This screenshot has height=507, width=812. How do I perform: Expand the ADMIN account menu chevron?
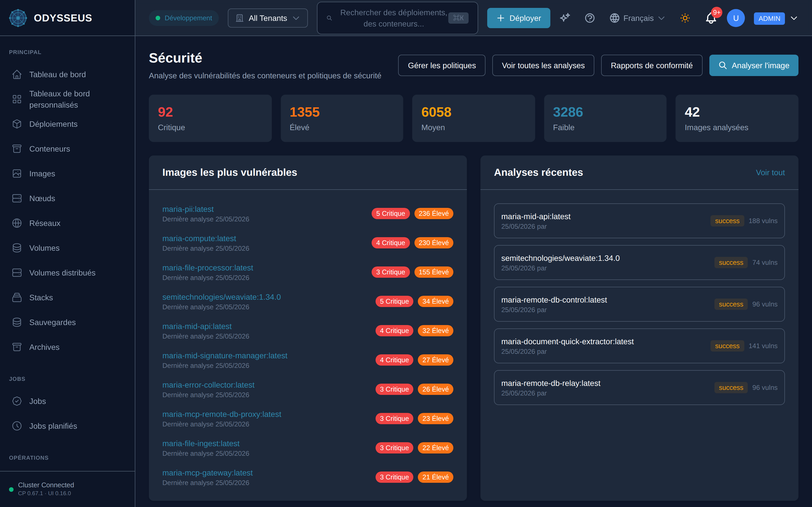(x=794, y=18)
